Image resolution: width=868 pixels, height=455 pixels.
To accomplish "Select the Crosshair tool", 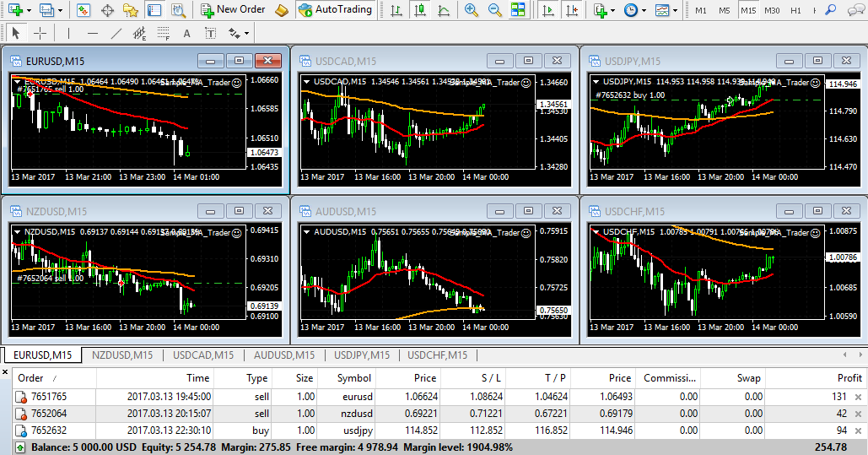I will [40, 33].
